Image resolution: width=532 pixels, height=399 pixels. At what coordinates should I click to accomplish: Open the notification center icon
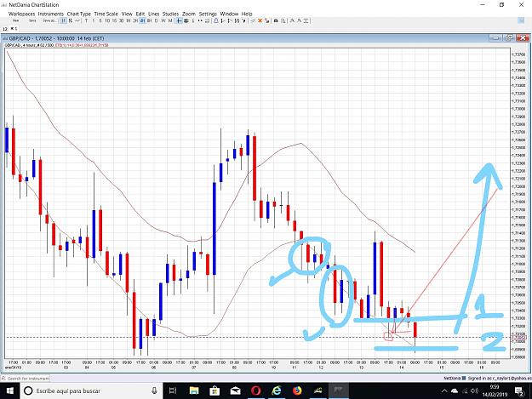click(520, 391)
